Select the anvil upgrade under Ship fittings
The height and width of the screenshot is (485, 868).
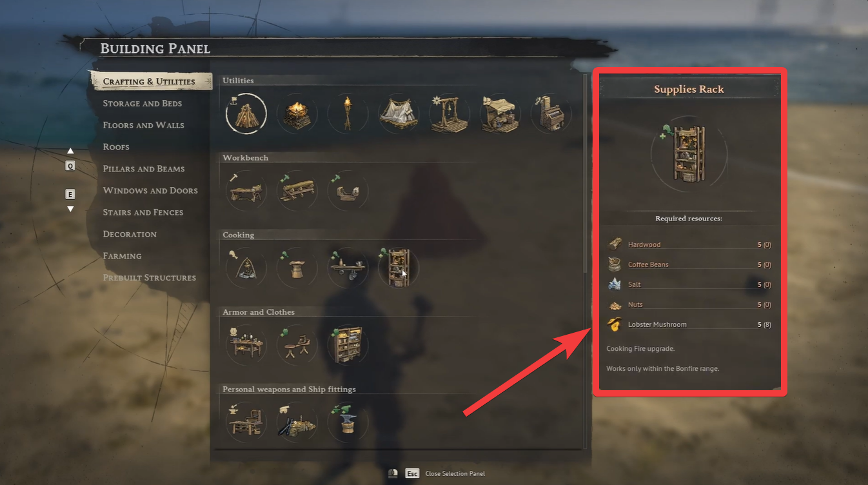click(x=348, y=422)
